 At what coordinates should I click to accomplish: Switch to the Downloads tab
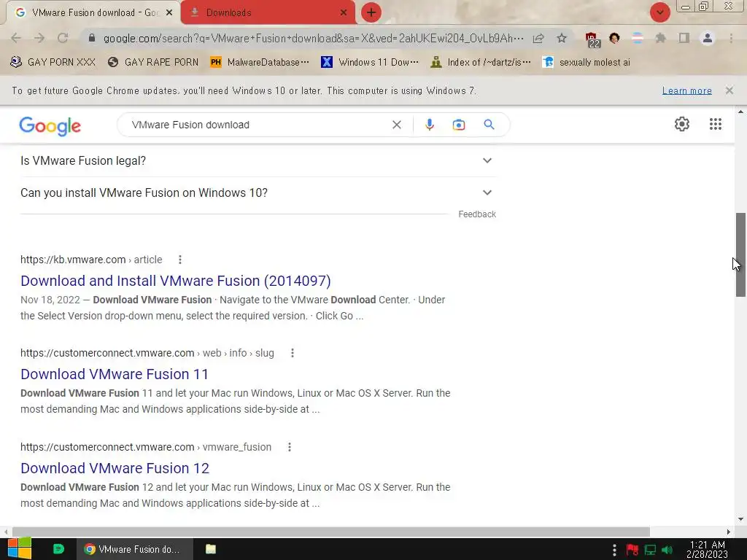268,12
